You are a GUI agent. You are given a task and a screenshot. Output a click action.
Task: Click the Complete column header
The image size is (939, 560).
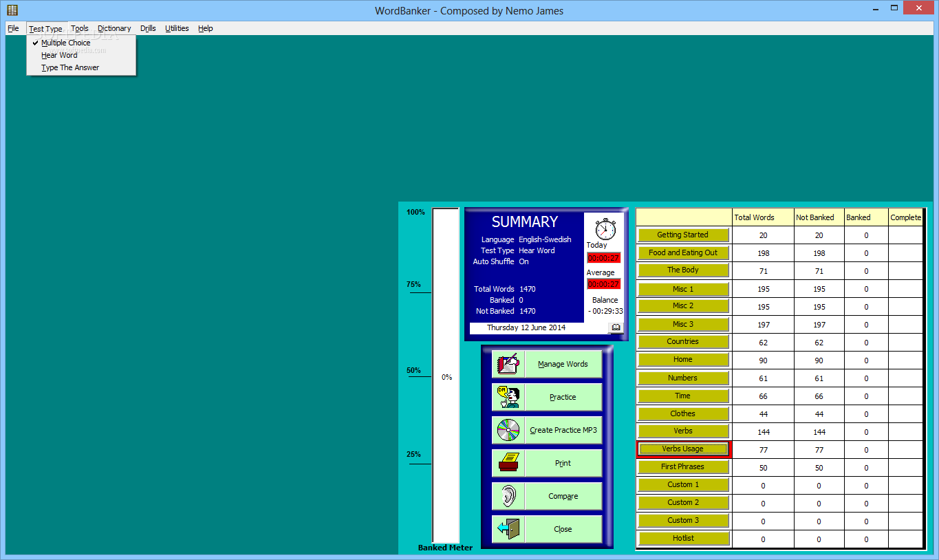[x=905, y=217]
